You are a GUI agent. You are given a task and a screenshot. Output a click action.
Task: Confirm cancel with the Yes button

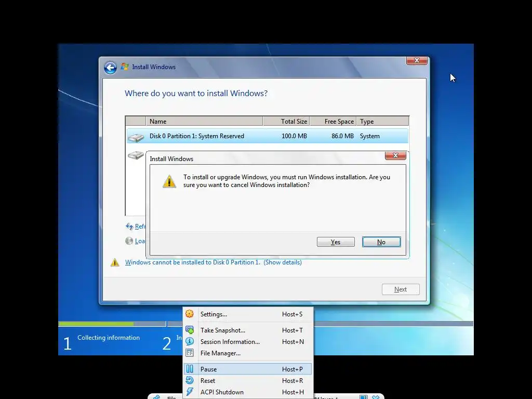[336, 242]
